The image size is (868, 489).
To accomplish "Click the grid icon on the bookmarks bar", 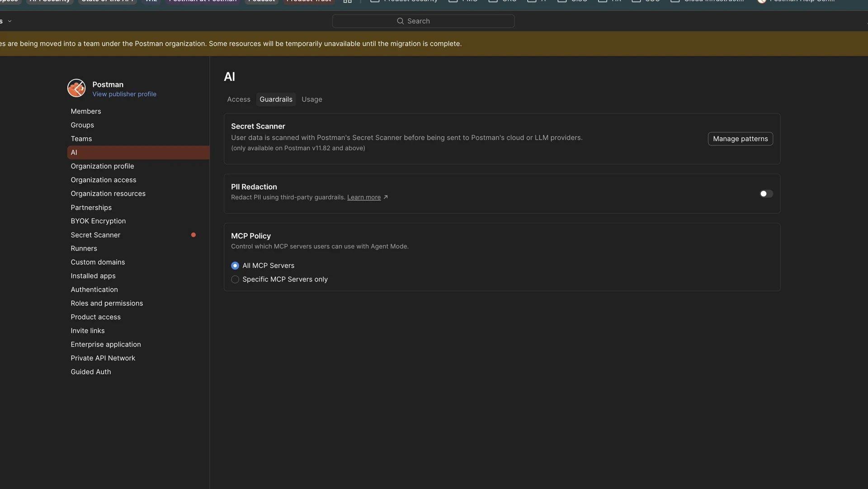I will coord(347,2).
